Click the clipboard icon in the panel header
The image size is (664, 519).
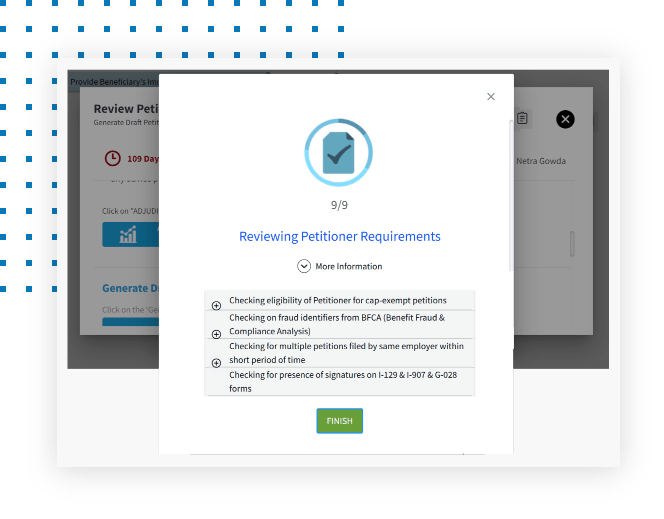click(x=522, y=119)
